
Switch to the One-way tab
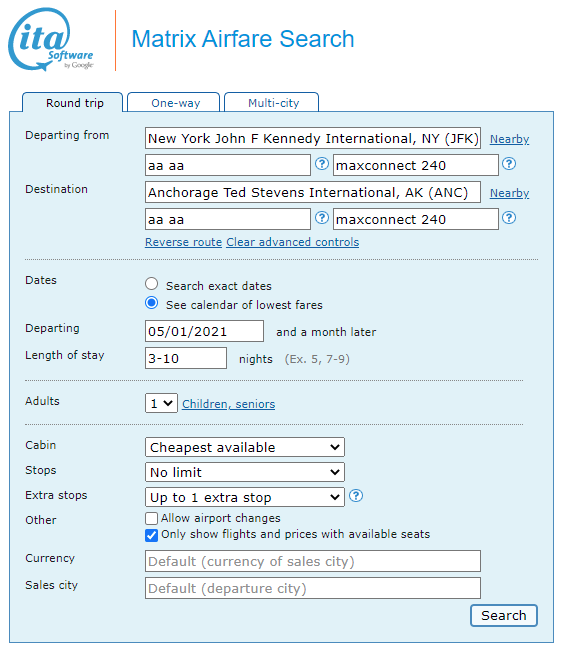point(174,103)
